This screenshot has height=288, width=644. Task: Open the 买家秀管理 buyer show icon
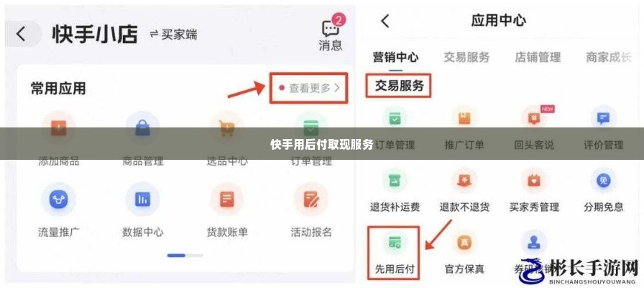(534, 181)
